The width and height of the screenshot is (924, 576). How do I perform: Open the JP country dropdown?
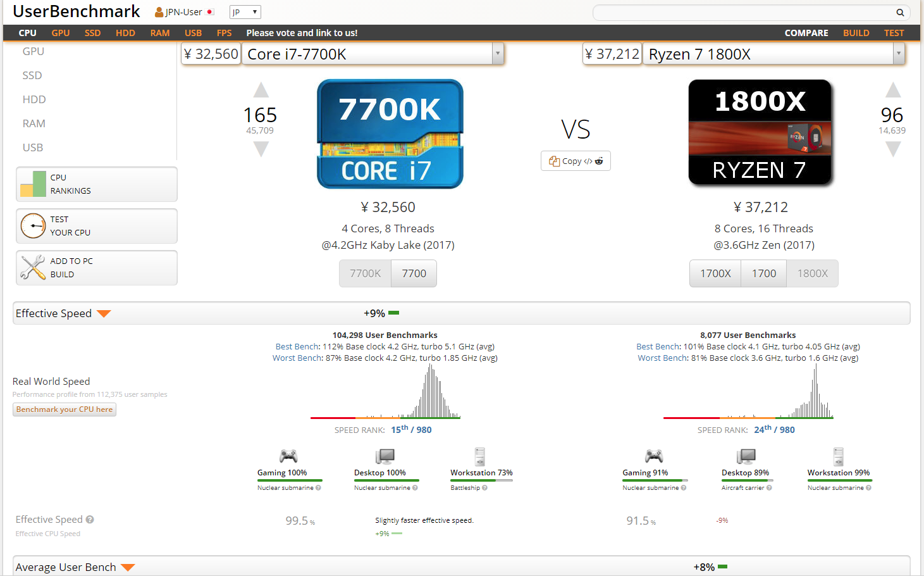[x=245, y=12]
